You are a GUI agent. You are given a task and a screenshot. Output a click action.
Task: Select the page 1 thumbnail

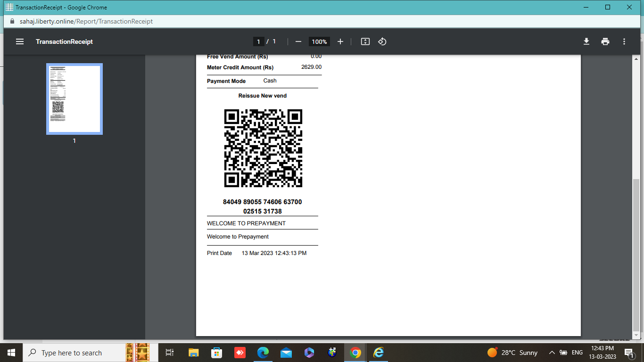[74, 99]
